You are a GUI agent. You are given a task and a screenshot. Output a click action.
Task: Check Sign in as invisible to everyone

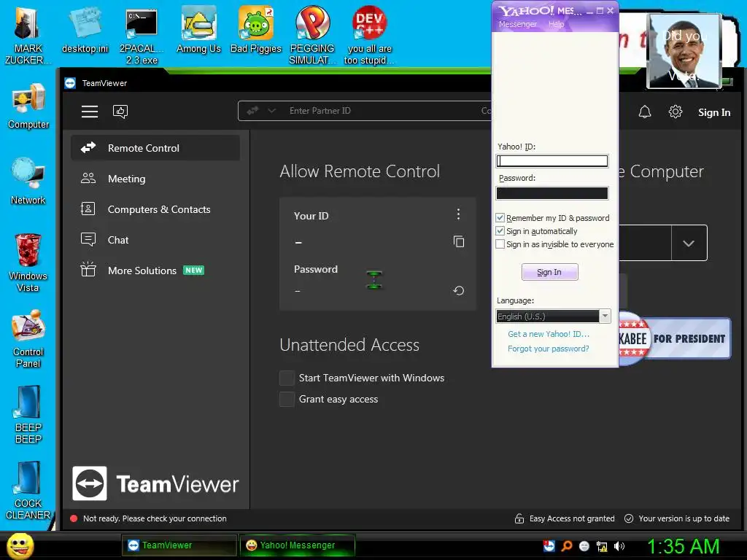pyautogui.click(x=500, y=244)
